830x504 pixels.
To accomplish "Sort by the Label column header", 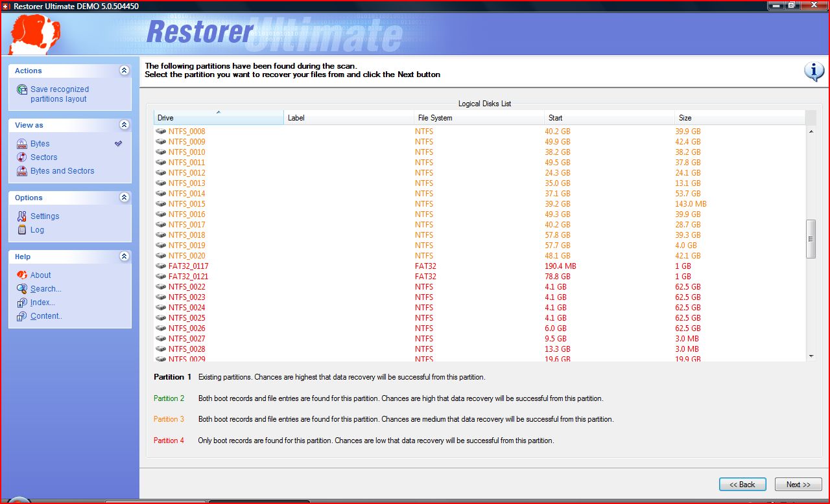I will click(349, 117).
